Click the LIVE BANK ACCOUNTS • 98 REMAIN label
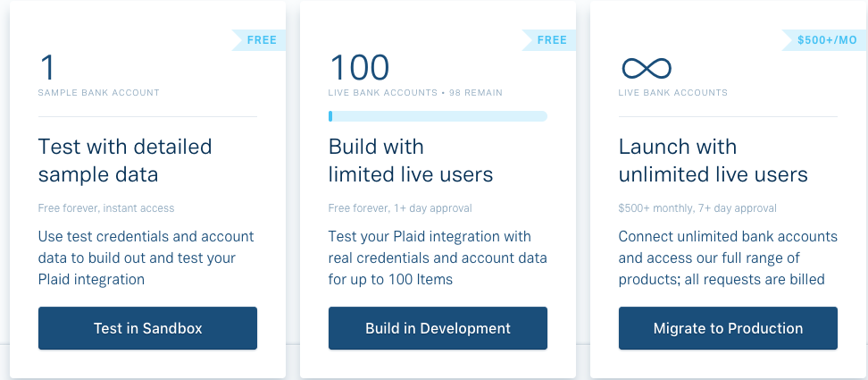This screenshot has width=868, height=380. pyautogui.click(x=415, y=92)
